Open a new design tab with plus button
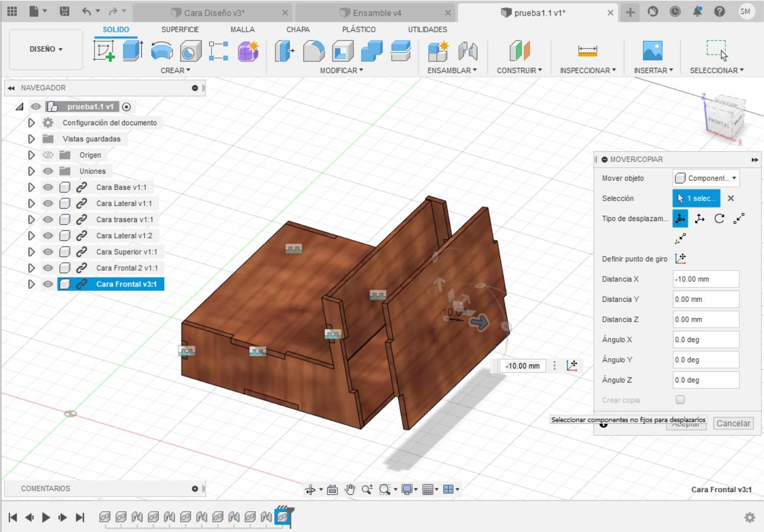This screenshot has height=532, width=764. pyautogui.click(x=630, y=12)
